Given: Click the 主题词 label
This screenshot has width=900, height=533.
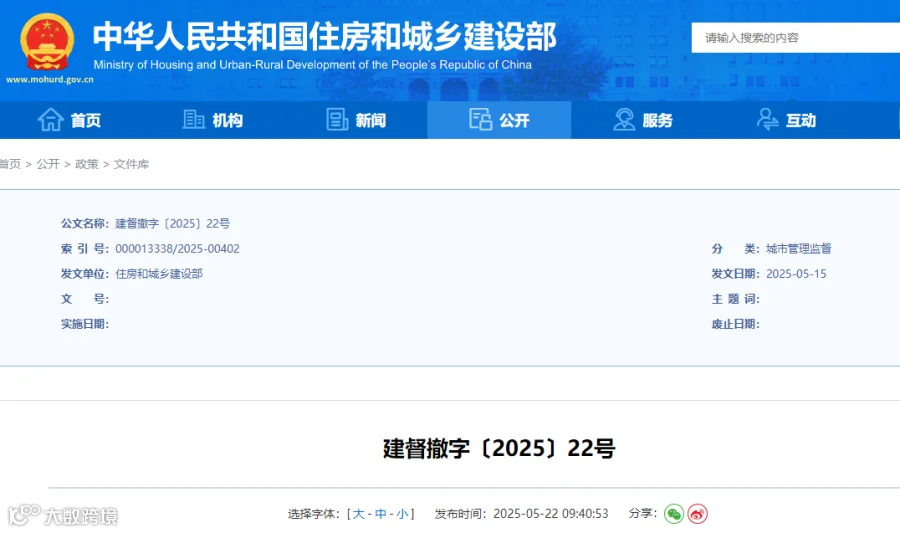Looking at the screenshot, I should pyautogui.click(x=736, y=299).
